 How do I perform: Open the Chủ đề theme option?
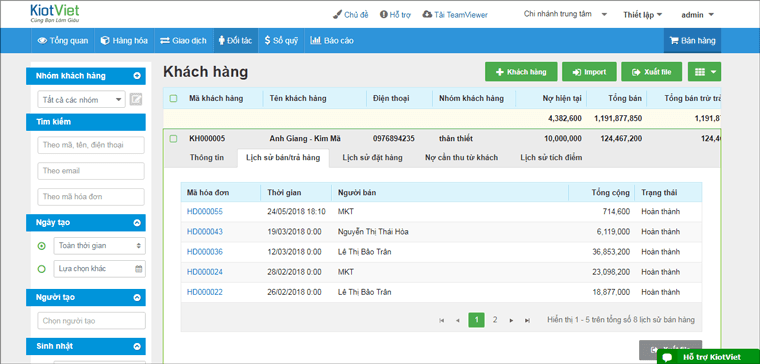point(351,15)
